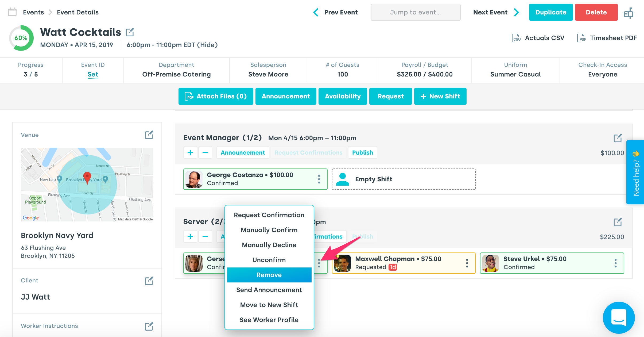Open the chat support bubble

click(619, 317)
